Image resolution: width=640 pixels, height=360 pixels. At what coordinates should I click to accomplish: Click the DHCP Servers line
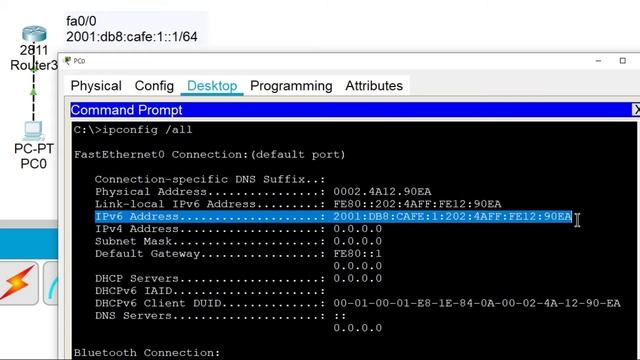click(x=238, y=278)
